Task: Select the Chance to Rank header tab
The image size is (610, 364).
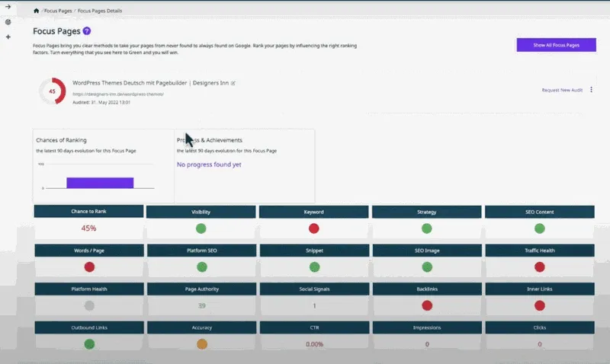Action: 88,211
